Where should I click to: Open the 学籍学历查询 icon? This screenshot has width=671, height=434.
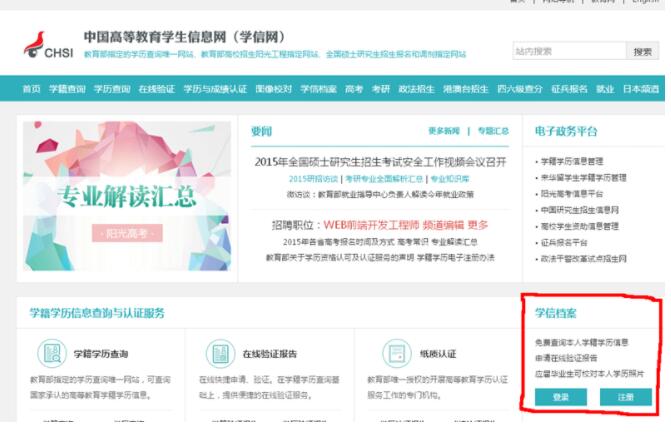52,354
